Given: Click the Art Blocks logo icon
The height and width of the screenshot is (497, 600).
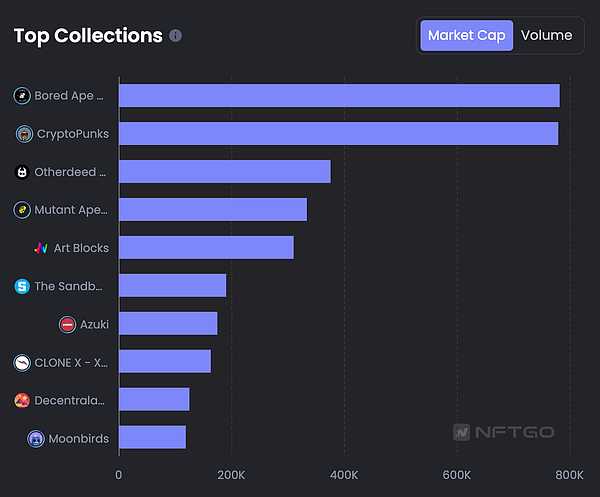Looking at the screenshot, I should tap(41, 248).
